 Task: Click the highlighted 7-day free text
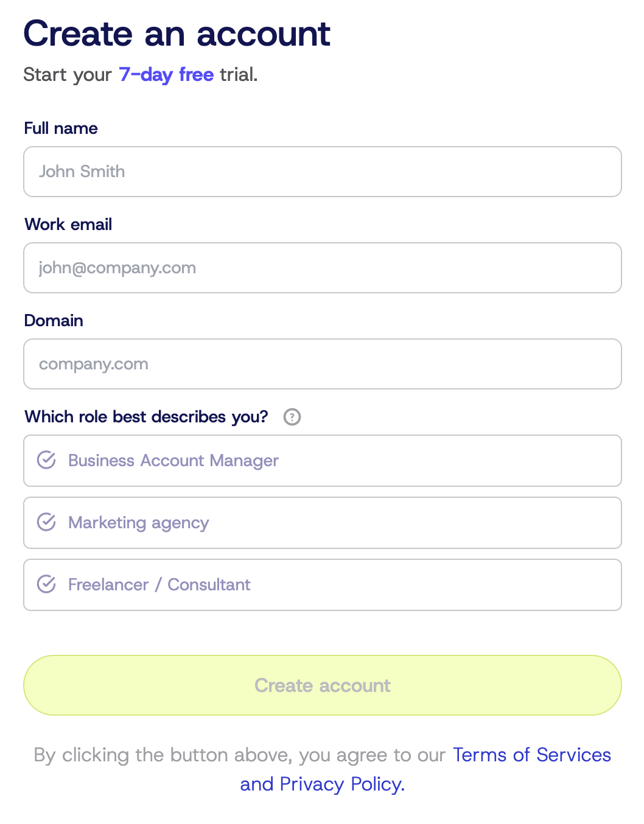click(x=166, y=74)
